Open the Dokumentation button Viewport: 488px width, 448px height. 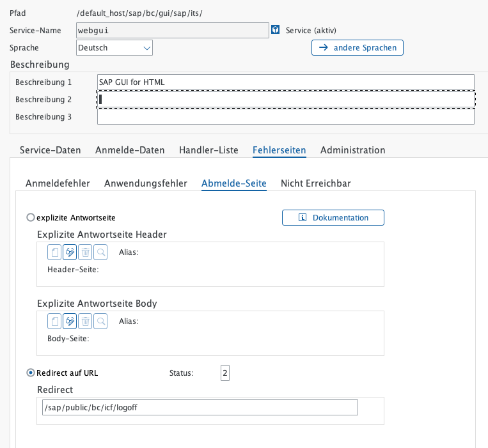click(333, 218)
